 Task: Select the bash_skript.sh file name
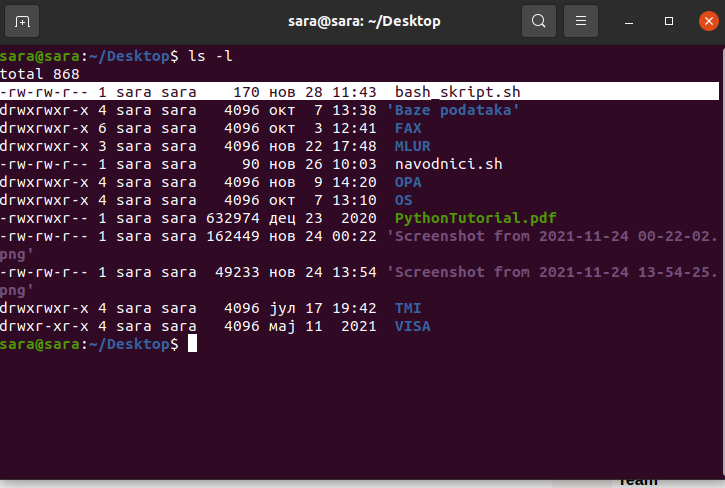point(458,92)
